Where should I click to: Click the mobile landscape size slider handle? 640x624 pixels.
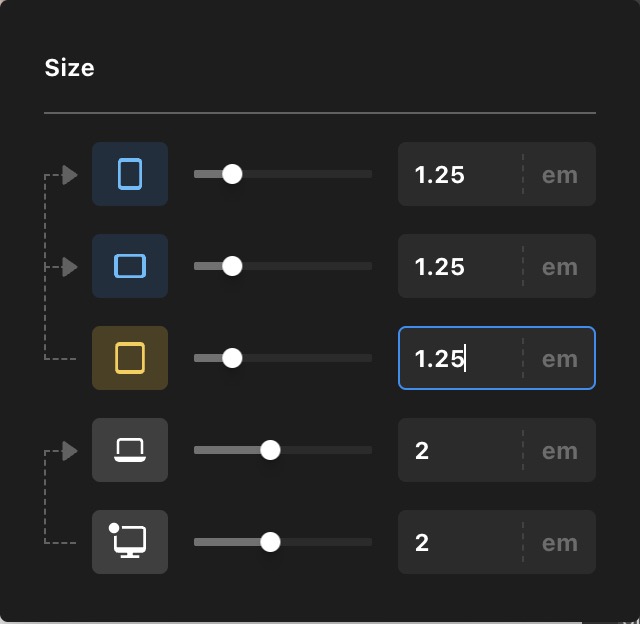coord(232,266)
